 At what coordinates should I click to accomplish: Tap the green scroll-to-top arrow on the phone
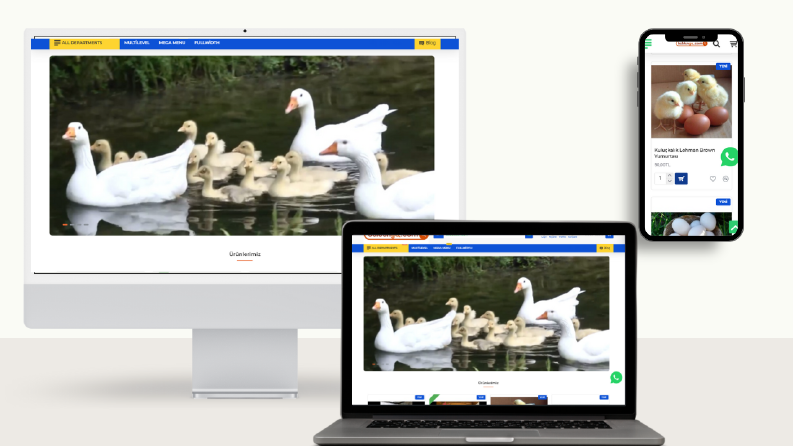734,228
